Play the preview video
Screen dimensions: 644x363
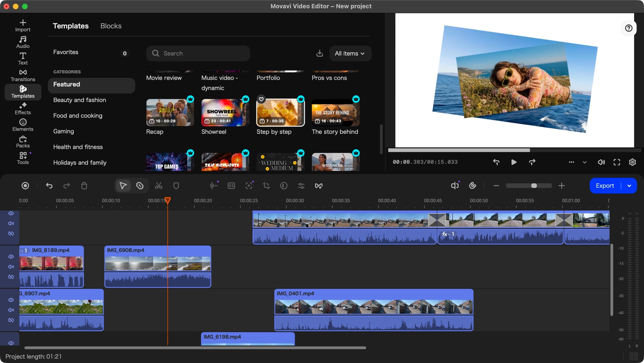pyautogui.click(x=514, y=162)
